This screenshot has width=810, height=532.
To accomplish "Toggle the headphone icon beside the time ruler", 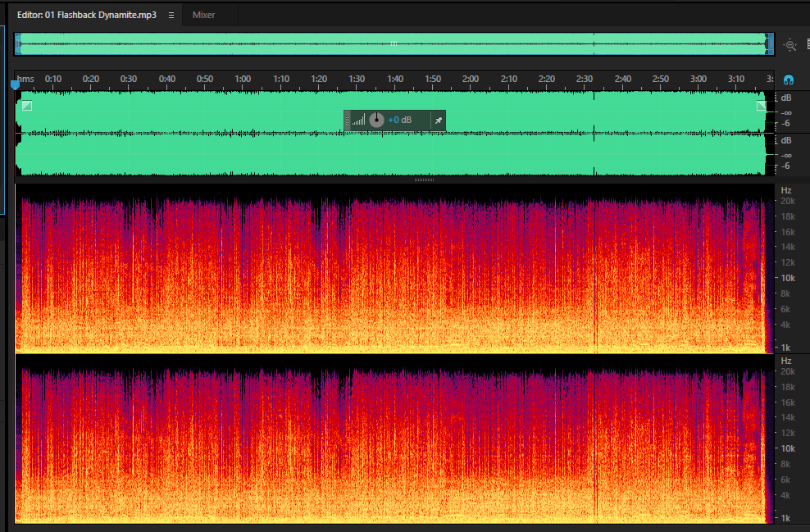I will click(x=789, y=80).
